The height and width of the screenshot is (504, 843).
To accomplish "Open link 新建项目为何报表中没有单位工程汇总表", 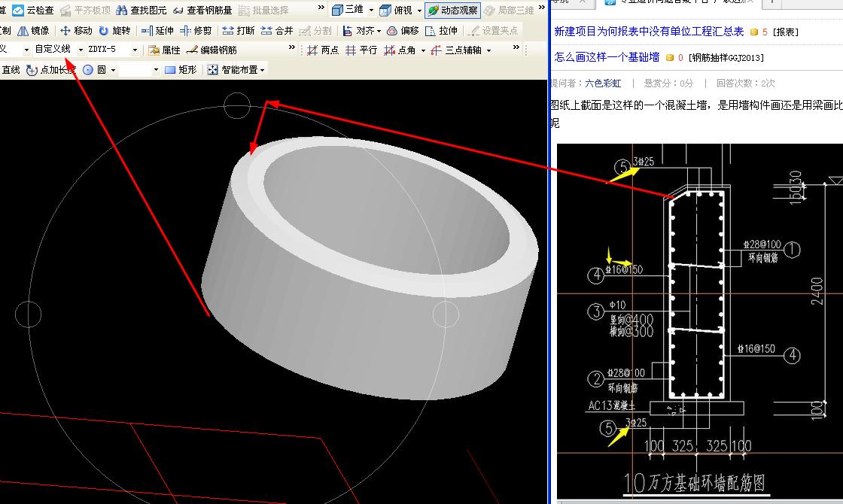I will pyautogui.click(x=649, y=32).
